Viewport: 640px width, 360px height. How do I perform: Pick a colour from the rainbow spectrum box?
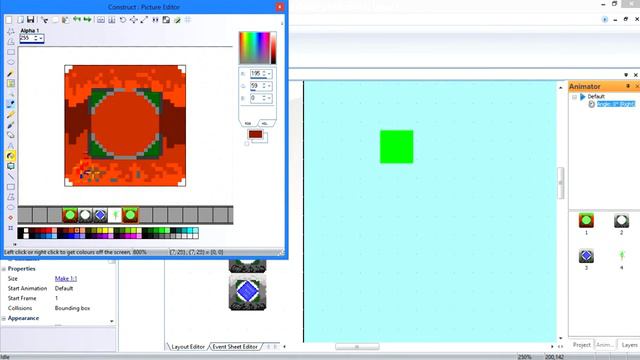tap(255, 48)
